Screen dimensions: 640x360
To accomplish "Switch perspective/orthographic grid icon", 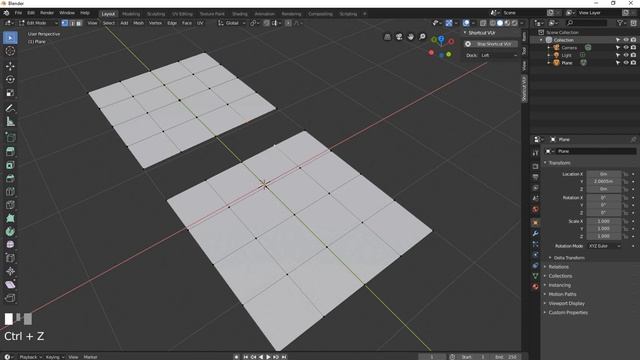I will pos(387,37).
